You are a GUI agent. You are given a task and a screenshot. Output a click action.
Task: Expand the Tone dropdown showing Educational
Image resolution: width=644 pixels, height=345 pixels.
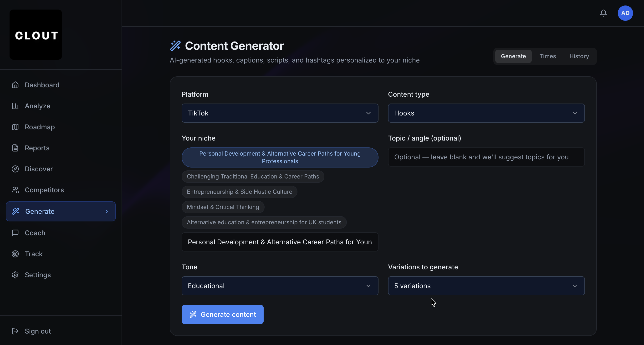(280, 286)
